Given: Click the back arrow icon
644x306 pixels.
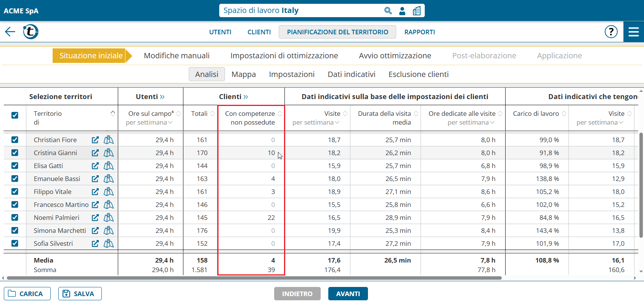Looking at the screenshot, I should pos(10,32).
